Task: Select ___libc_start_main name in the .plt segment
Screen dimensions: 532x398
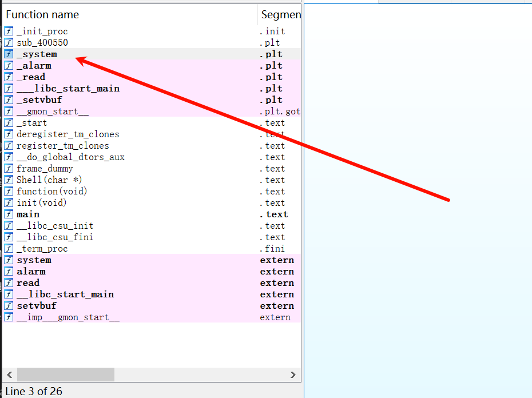Action: tap(68, 89)
